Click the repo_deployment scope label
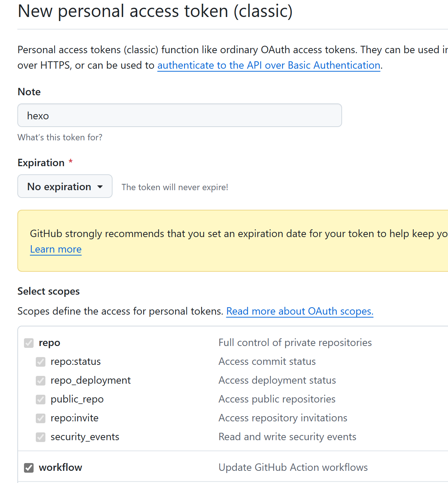This screenshot has width=448, height=483. coord(91,380)
